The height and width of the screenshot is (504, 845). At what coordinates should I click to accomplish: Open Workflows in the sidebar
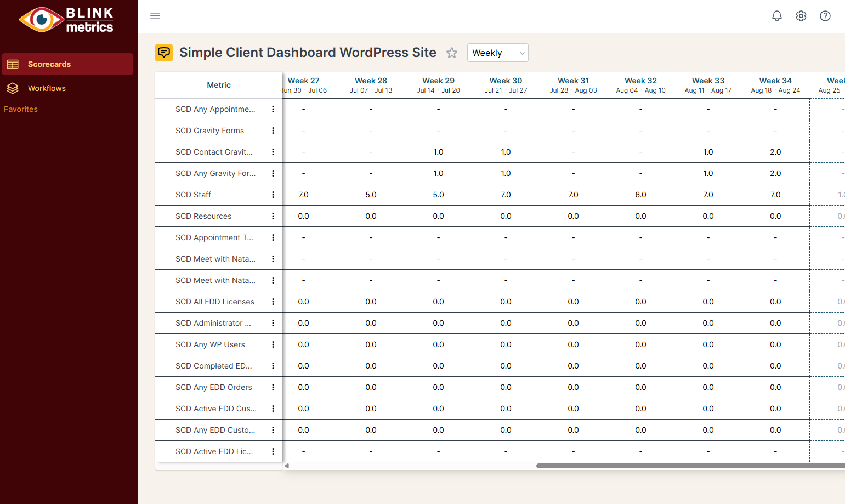point(47,88)
